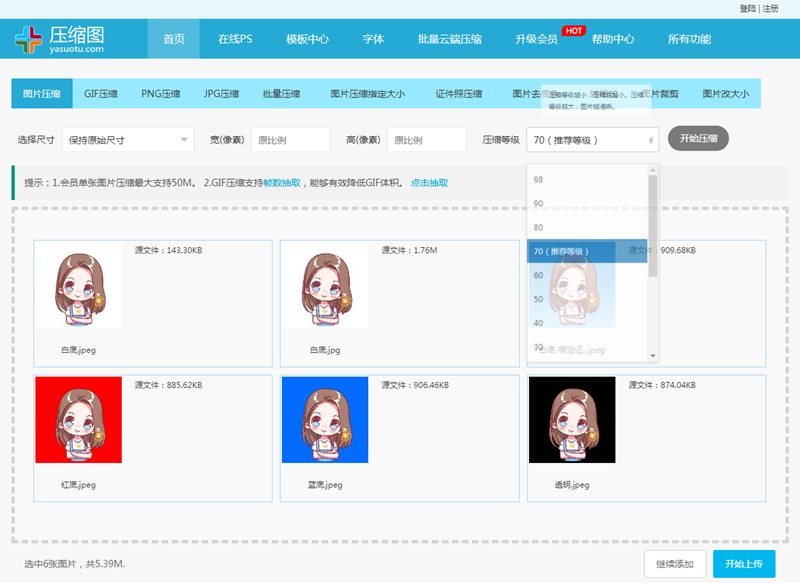Click 选中6张图片，共5.39M status text
800x583 pixels.
74,564
